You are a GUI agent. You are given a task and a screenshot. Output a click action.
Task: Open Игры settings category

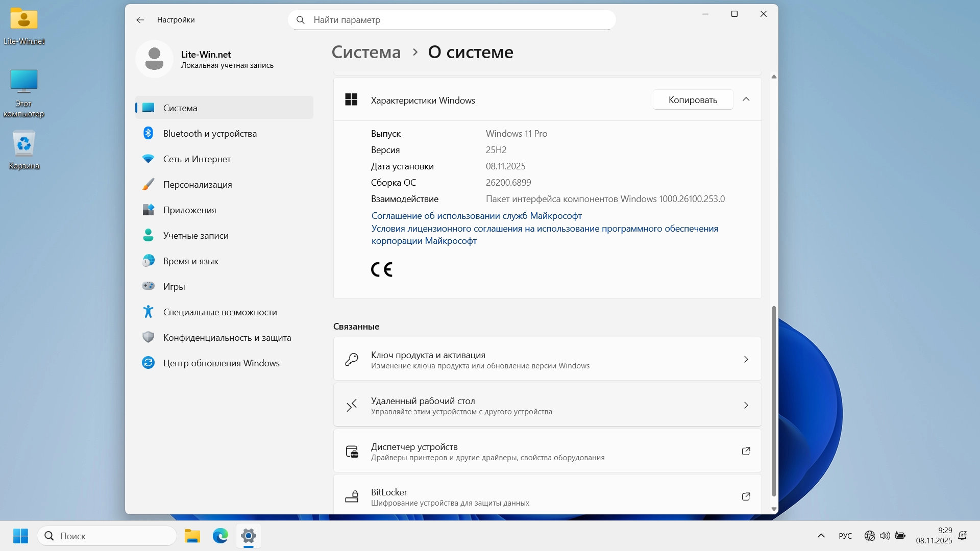(x=174, y=287)
